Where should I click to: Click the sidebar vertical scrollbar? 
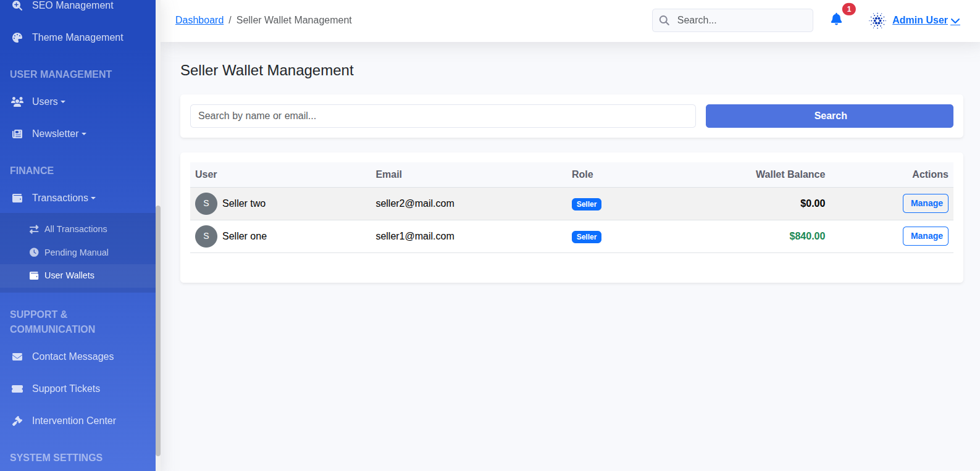158,330
